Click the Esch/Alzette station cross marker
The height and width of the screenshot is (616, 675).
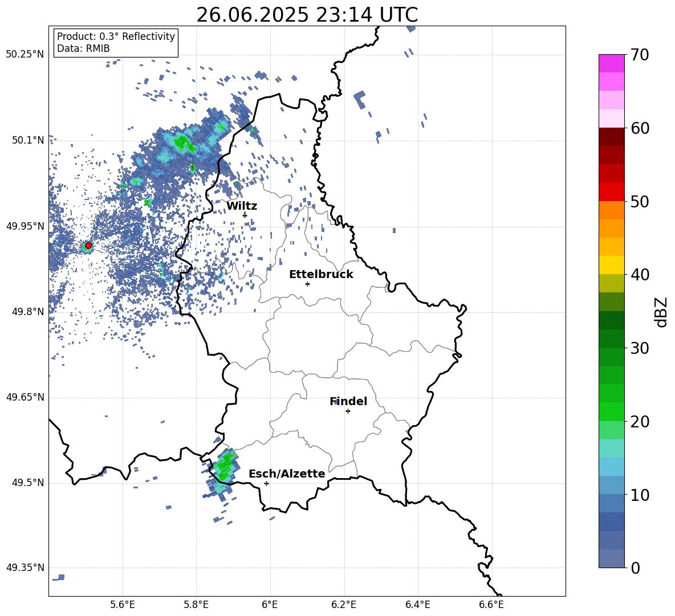click(x=266, y=483)
